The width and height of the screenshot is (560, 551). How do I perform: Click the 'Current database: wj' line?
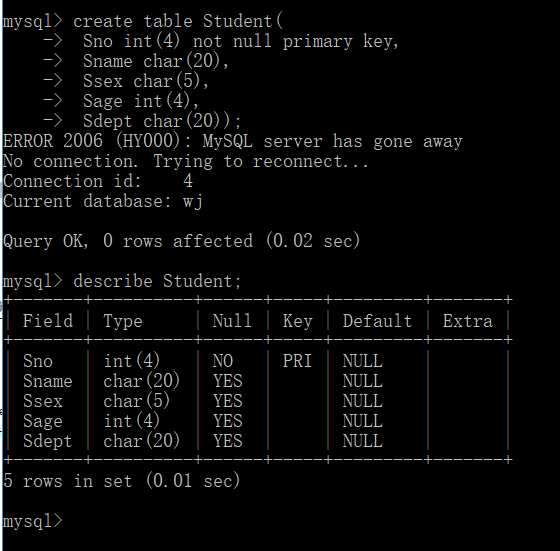(x=103, y=201)
